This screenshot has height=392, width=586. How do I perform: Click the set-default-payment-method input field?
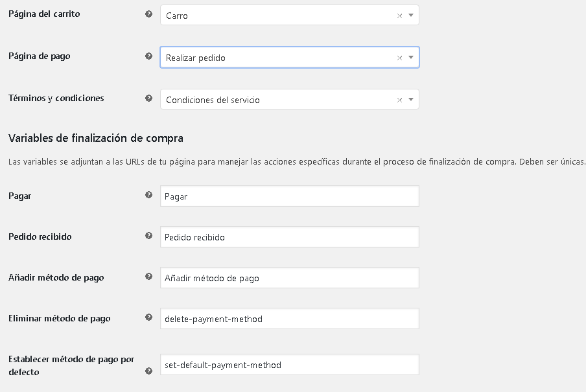(290, 365)
